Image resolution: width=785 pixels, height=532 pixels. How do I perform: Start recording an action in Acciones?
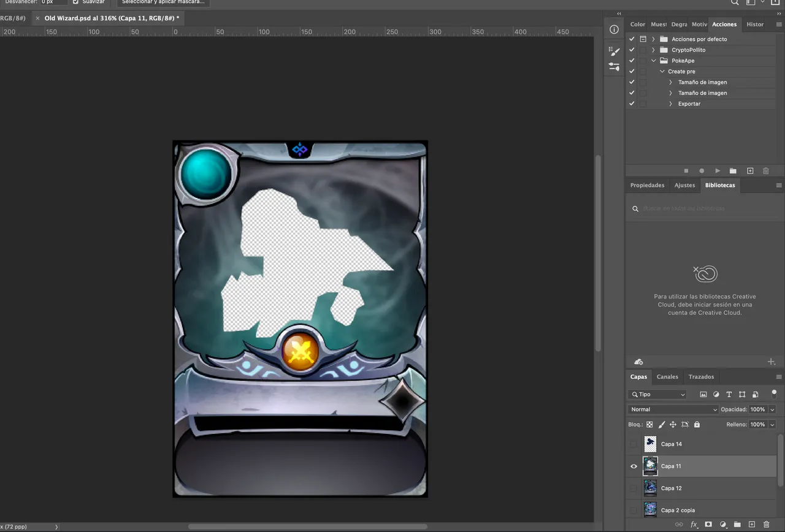coord(702,171)
